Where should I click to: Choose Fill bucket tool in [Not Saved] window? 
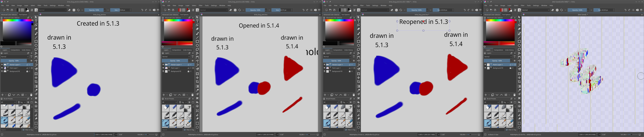pos(519,102)
